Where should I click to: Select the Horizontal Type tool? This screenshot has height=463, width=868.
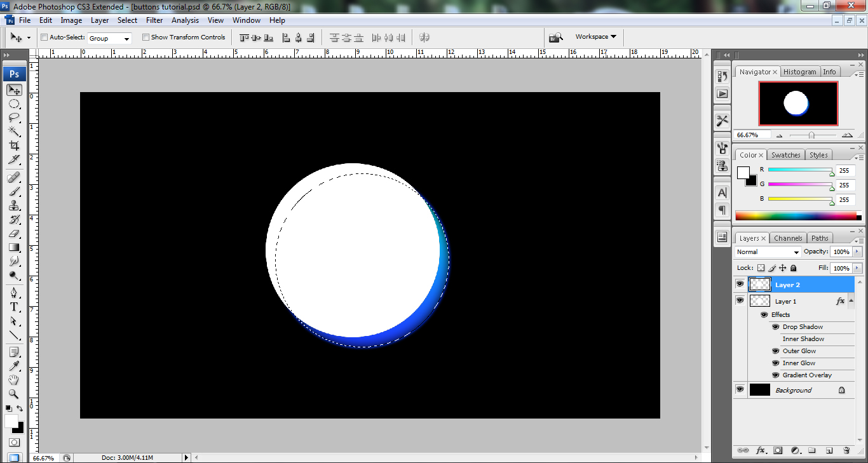point(14,307)
